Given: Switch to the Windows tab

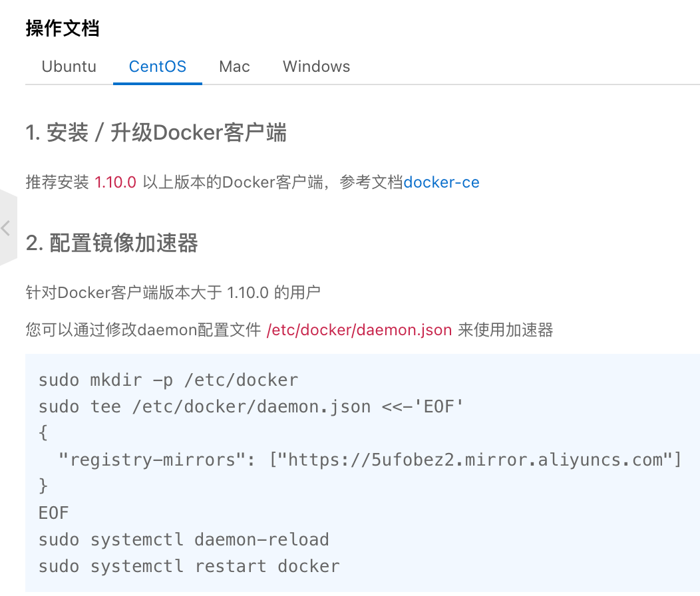Looking at the screenshot, I should 316,67.
